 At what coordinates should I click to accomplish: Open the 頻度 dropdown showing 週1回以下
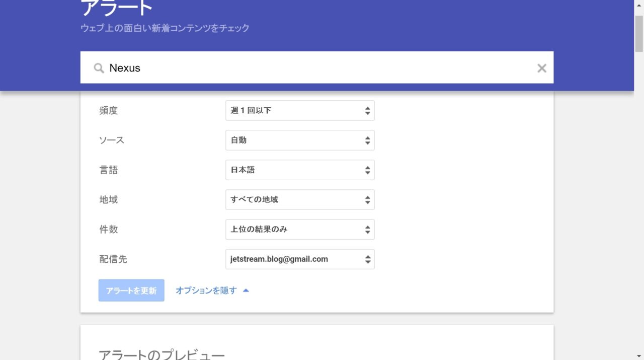[299, 110]
